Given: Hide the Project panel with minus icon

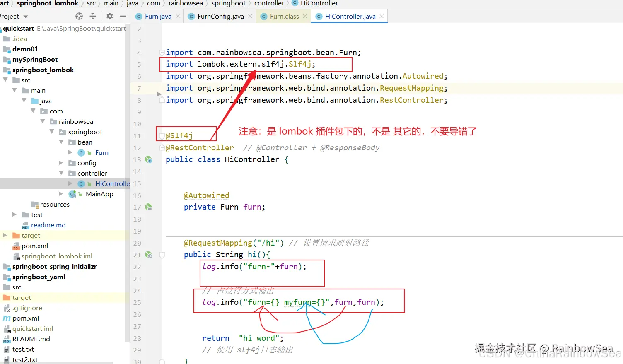Looking at the screenshot, I should coord(123,16).
